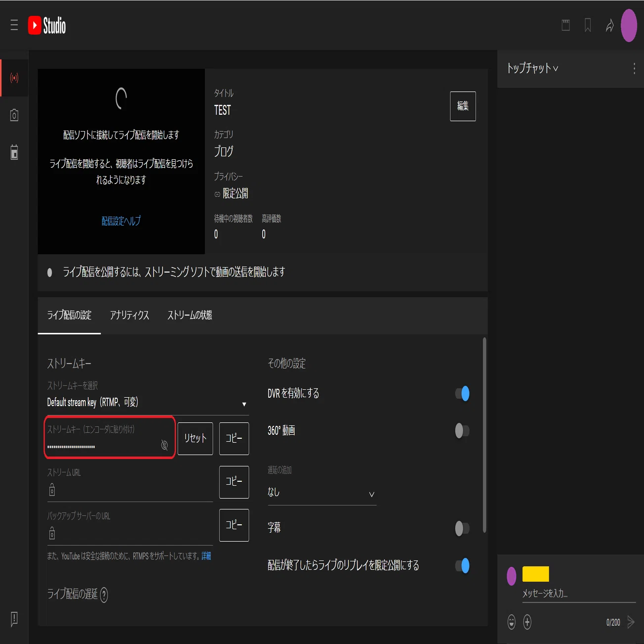Turn on the 字幕 captions toggle
Image resolution: width=644 pixels, height=644 pixels.
462,528
